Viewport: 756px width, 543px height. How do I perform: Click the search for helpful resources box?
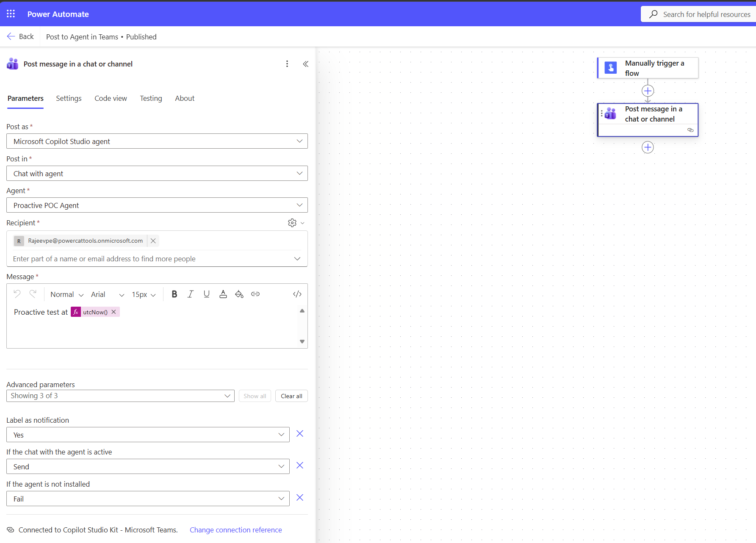(698, 14)
